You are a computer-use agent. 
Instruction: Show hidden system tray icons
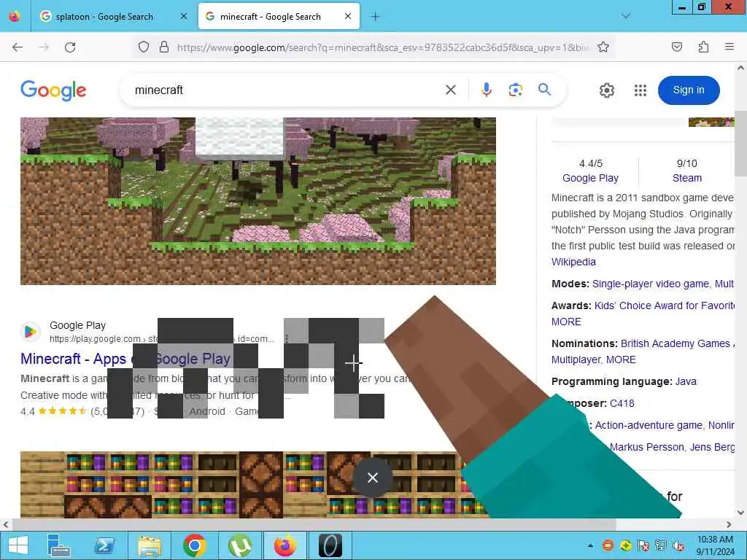[591, 545]
